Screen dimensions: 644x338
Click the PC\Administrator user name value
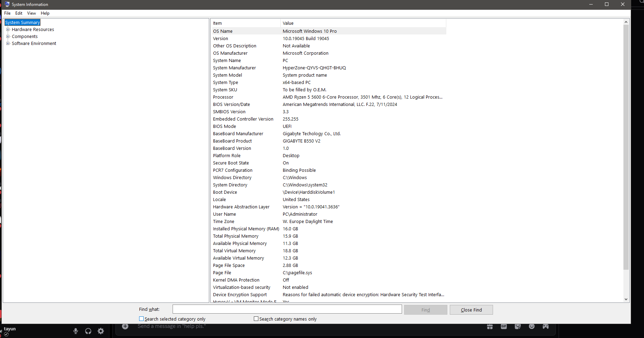pyautogui.click(x=300, y=214)
